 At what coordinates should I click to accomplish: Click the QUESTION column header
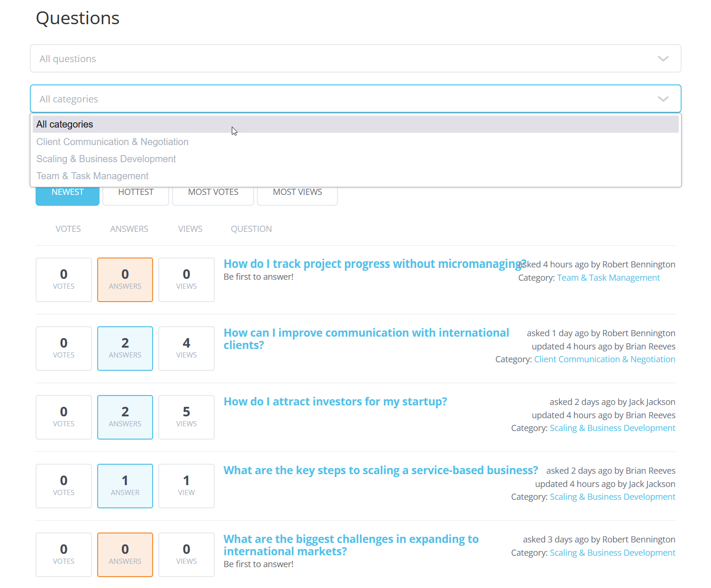(x=251, y=229)
